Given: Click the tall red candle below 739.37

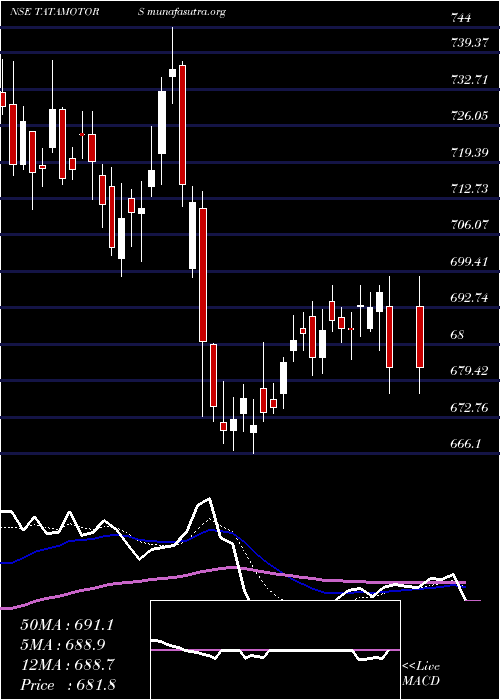Looking at the screenshot, I should point(182,125).
